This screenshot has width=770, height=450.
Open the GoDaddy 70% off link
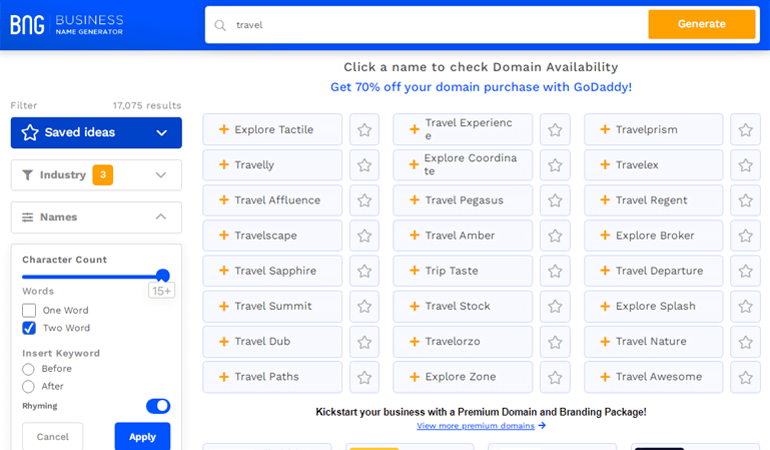[481, 87]
